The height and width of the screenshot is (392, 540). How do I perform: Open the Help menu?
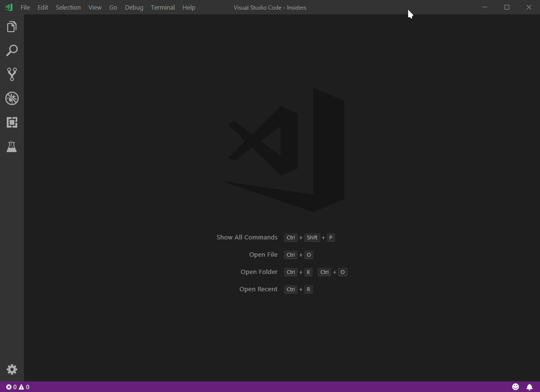click(188, 7)
